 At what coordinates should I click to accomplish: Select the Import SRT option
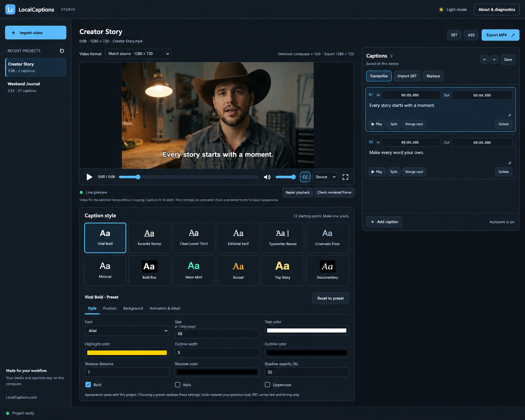coord(407,76)
